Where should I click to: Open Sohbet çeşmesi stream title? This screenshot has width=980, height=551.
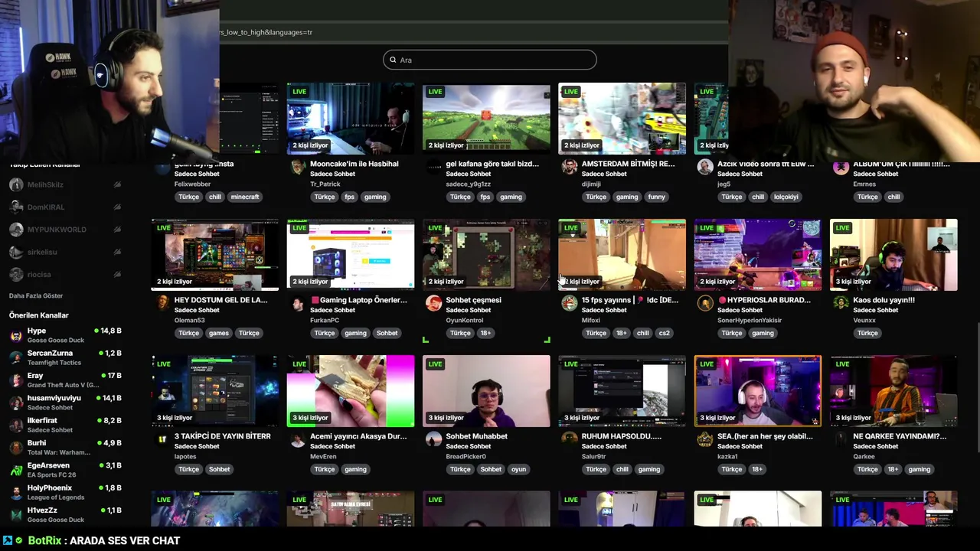click(473, 300)
